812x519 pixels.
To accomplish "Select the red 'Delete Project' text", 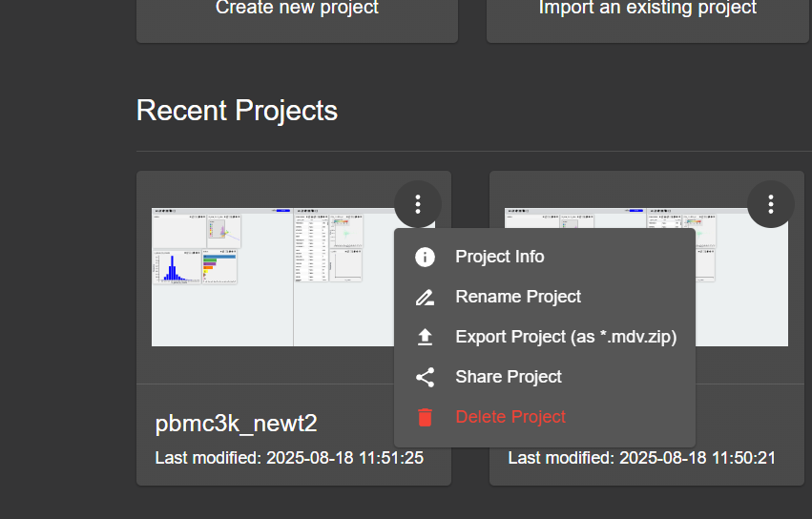I will tap(510, 417).
